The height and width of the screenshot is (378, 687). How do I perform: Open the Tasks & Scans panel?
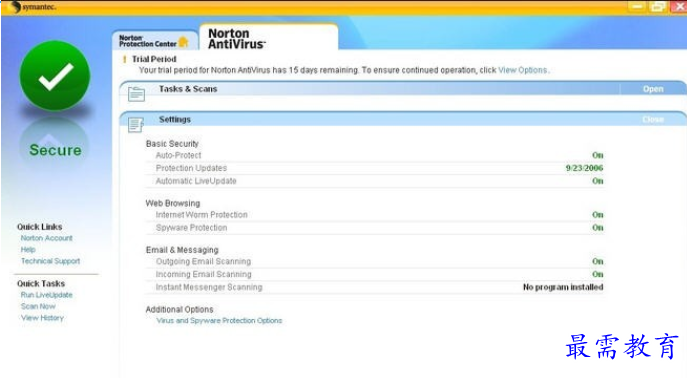[x=653, y=89]
